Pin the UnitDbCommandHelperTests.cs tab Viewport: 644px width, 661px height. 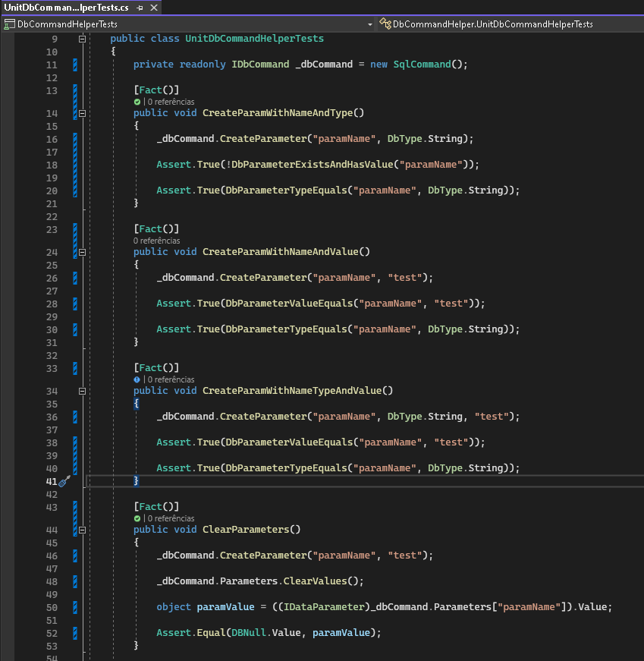[x=140, y=8]
